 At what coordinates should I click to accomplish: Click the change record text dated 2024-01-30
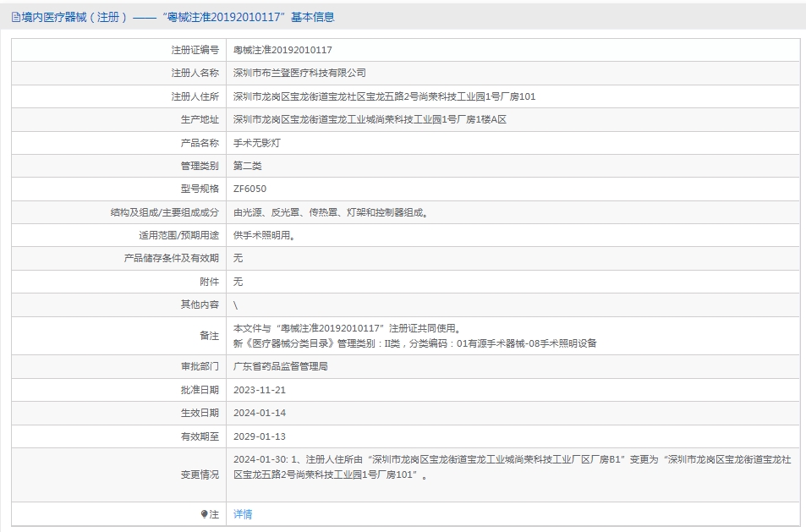click(x=512, y=467)
